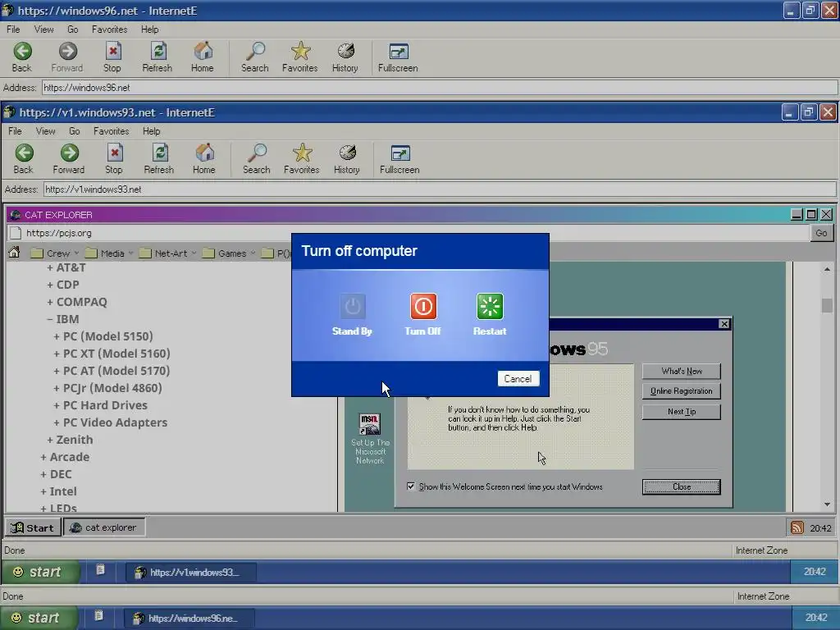Click Back in the v1.windows93.net browser window
Screen dimensions: 840x630
pyautogui.click(x=24, y=158)
